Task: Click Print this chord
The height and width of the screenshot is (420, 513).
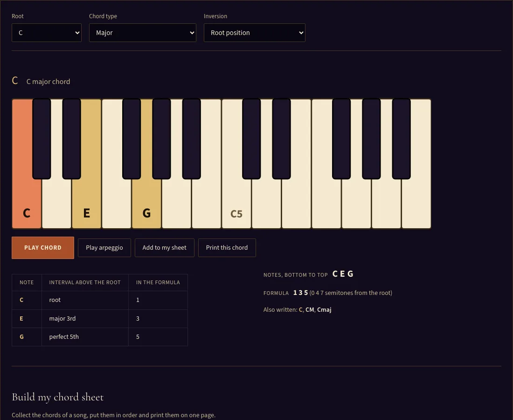Action: point(227,248)
